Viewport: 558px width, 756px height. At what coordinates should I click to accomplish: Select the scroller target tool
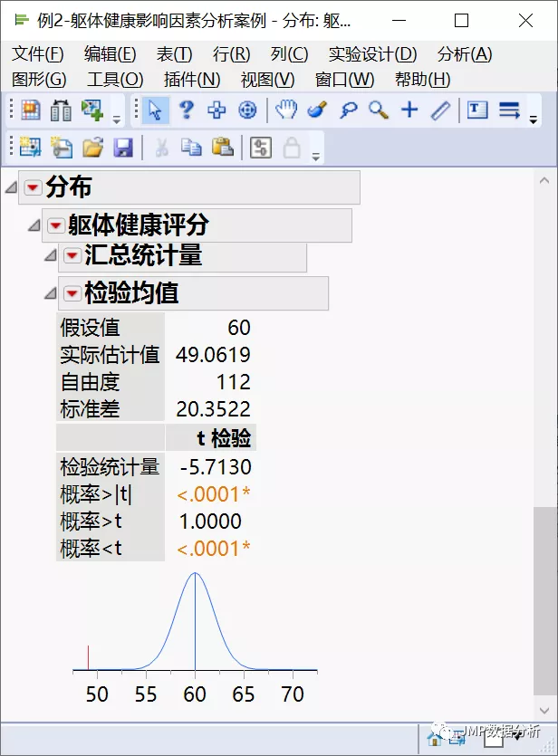[x=247, y=110]
